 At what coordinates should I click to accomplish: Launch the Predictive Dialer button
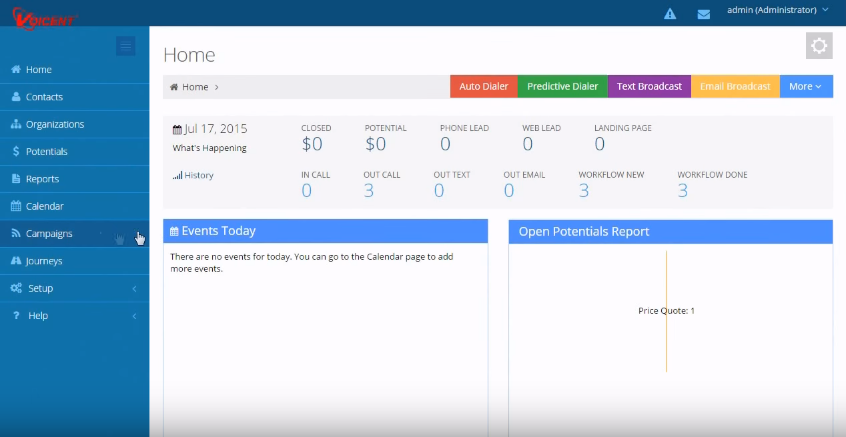562,86
